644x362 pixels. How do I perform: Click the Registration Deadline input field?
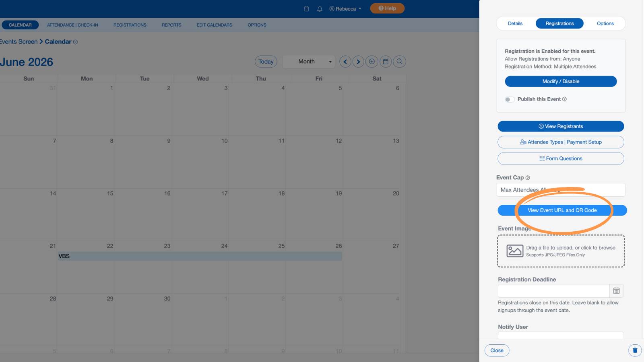(553, 291)
